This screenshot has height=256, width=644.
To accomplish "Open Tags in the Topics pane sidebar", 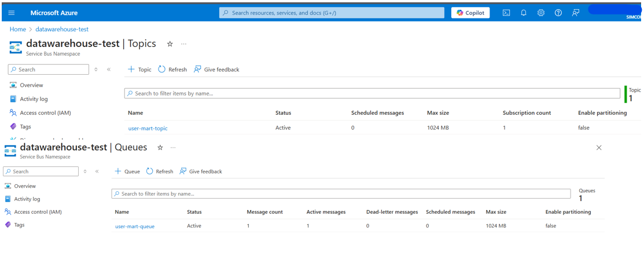I will [20, 127].
